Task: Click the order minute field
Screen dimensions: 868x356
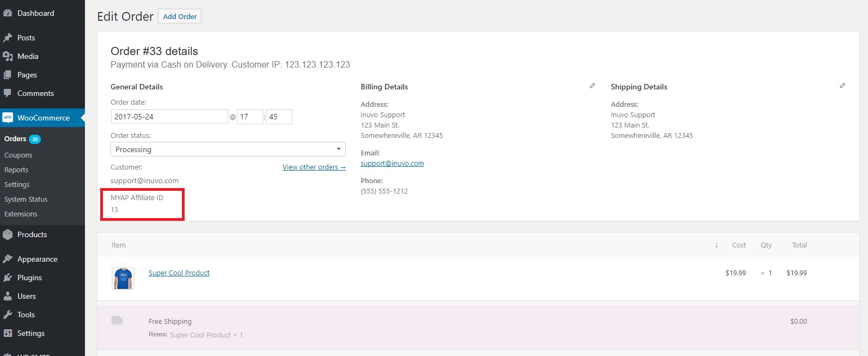Action: tap(279, 117)
